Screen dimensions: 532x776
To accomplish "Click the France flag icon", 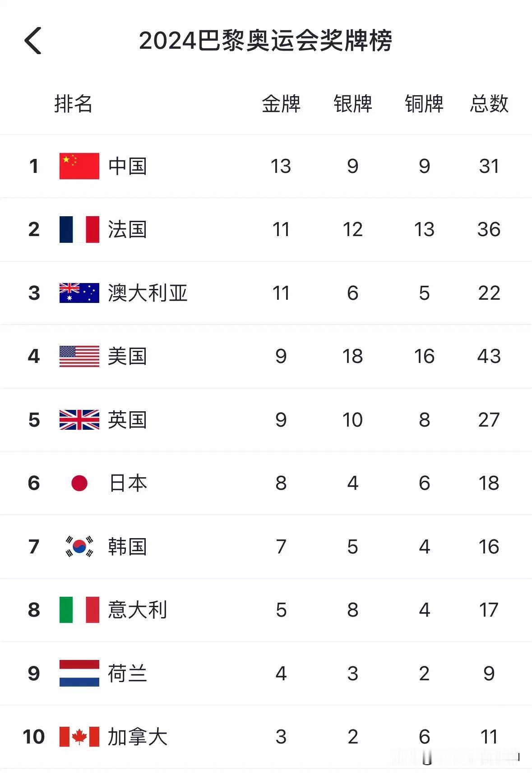I will pyautogui.click(x=79, y=229).
